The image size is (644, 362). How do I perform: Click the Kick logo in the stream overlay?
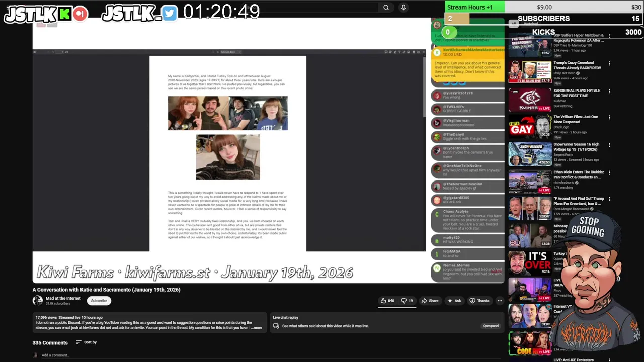[x=65, y=14]
